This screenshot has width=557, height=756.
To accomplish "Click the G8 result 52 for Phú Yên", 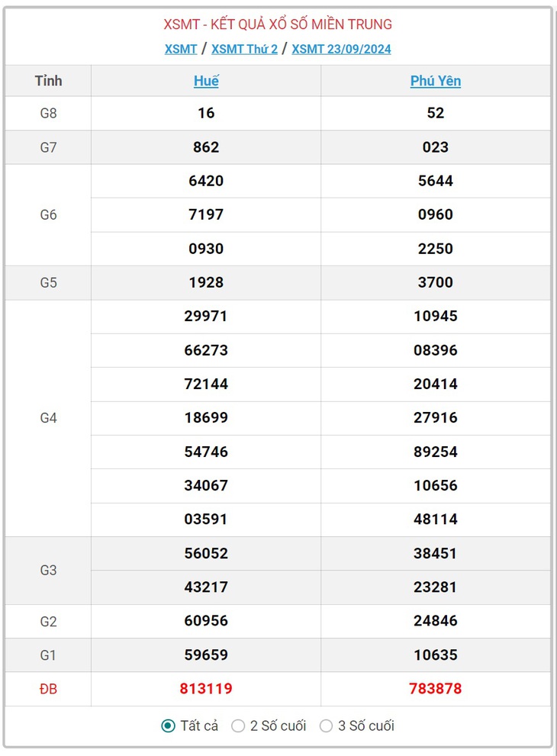I will point(436,113).
